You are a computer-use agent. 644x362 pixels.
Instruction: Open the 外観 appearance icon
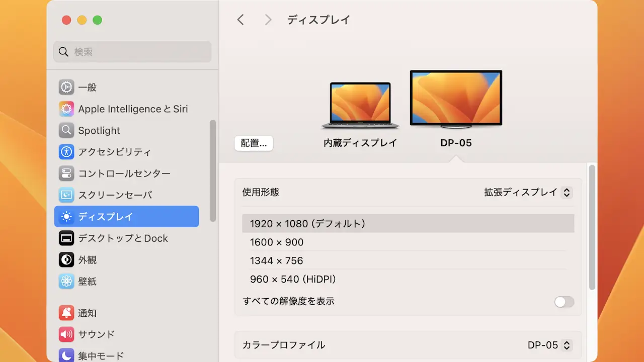[66, 260]
